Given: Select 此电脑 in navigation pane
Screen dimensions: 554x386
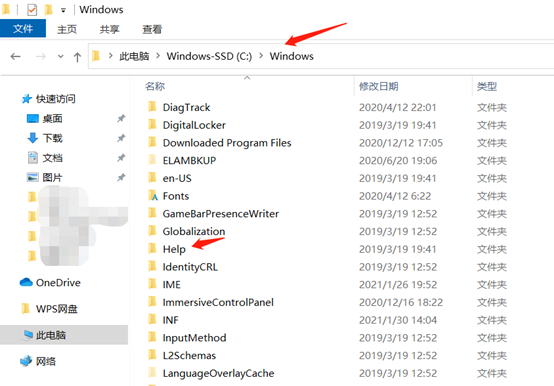Looking at the screenshot, I should (x=51, y=335).
